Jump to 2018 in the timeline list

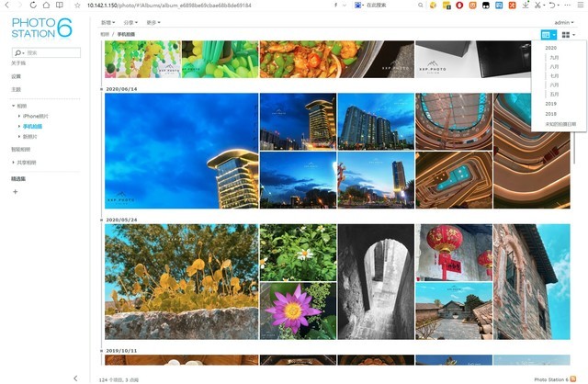[x=551, y=114]
